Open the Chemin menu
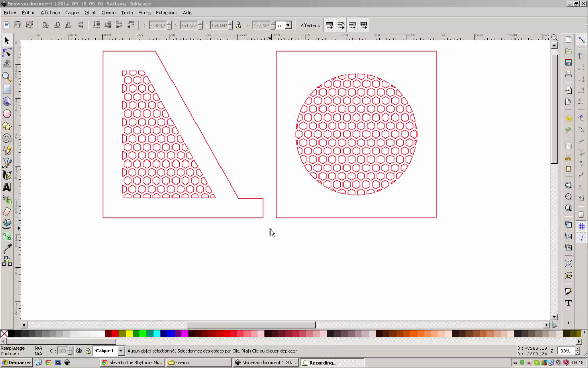The image size is (588, 368). coord(108,12)
